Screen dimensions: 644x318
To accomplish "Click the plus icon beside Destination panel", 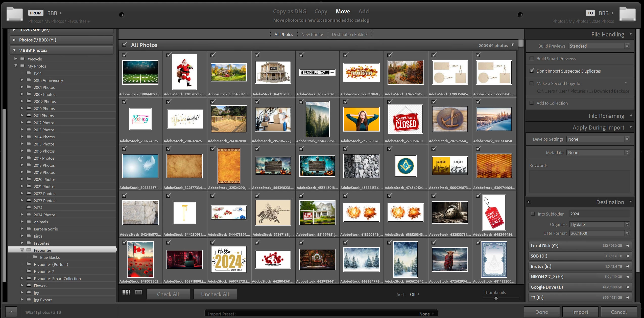I will 529,202.
